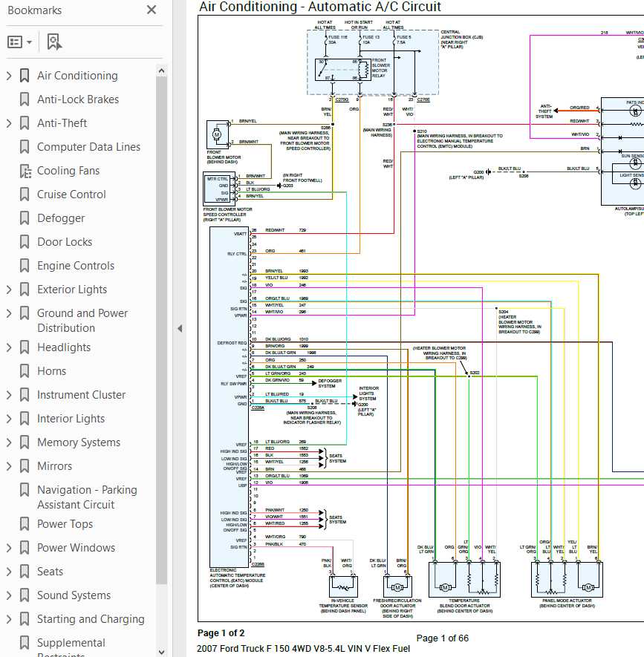Open the Mirrors bookmark
Image resolution: width=644 pixels, height=657 pixels.
[x=54, y=466]
